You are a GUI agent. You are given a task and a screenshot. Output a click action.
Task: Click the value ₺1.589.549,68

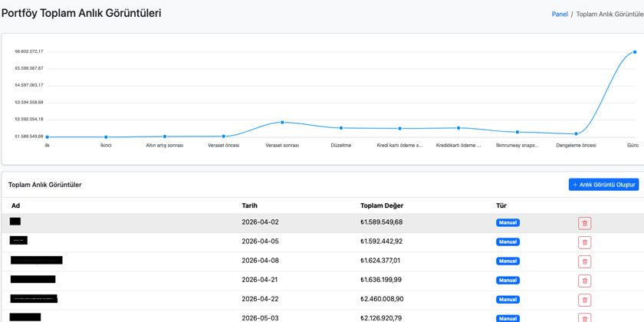pos(382,222)
